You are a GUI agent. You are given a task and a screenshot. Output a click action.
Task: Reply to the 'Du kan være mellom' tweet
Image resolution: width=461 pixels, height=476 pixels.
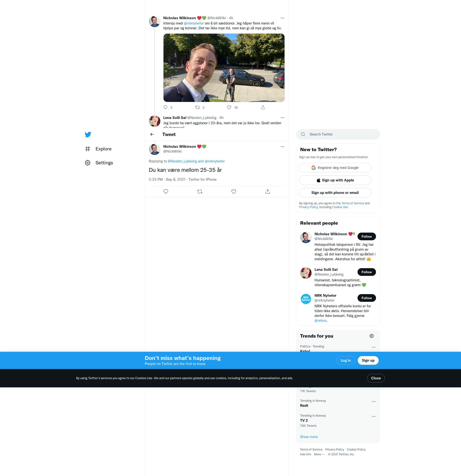pyautogui.click(x=166, y=192)
